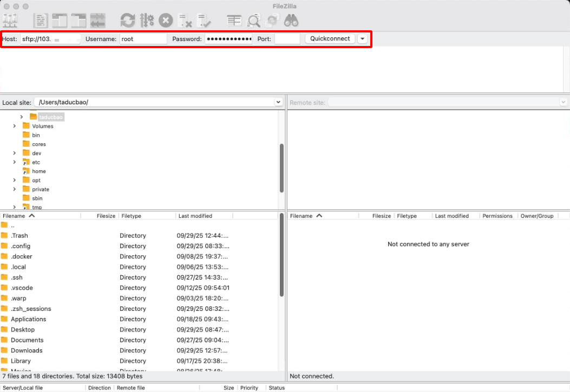Click the Quickconnect button
Screen dimensions: 570x392
330,39
